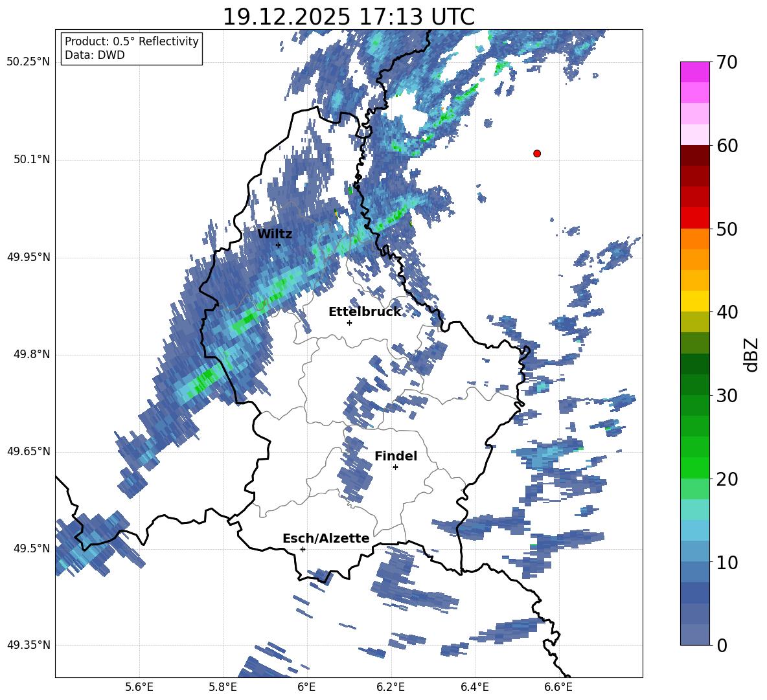767x700 pixels.
Task: Click the 0 value on the colorbar
Action: (722, 645)
